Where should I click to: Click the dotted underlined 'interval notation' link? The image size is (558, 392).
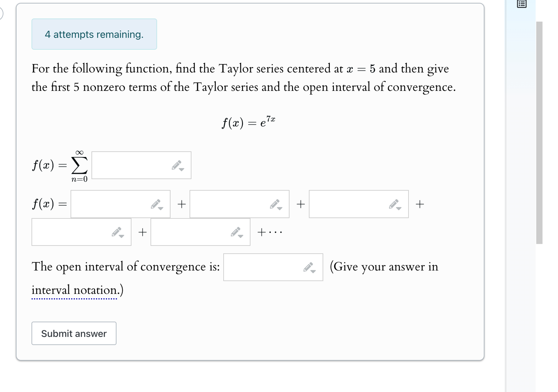[75, 290]
